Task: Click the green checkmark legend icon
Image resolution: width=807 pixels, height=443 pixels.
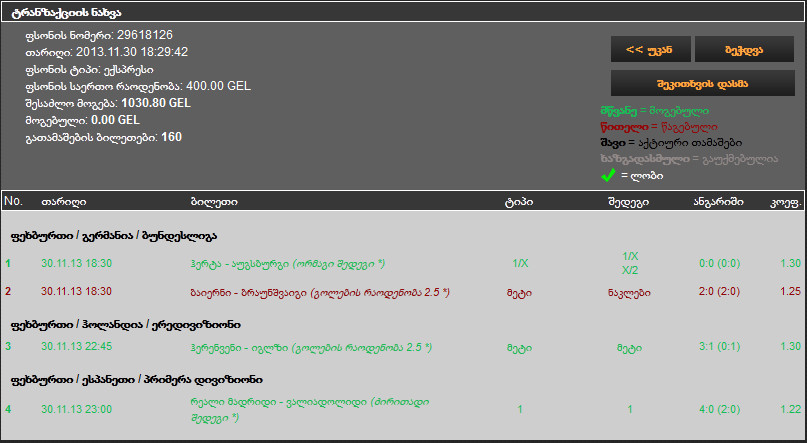Action: click(608, 175)
